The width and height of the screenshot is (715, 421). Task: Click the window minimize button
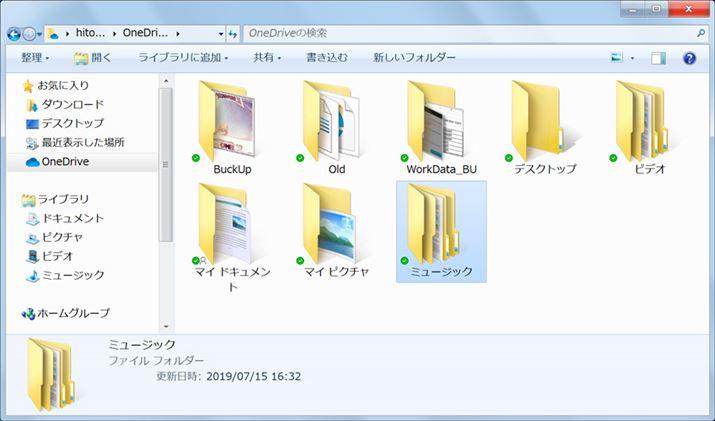(633, 9)
